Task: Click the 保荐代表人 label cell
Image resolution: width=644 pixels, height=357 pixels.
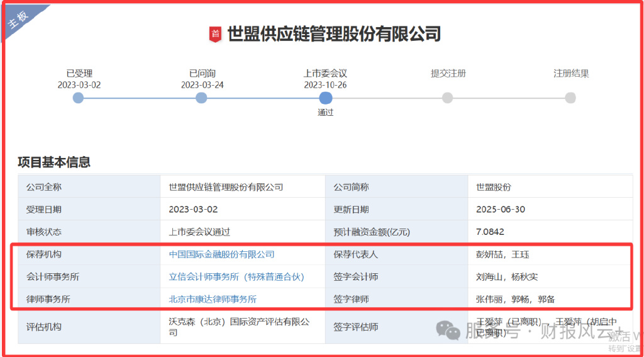Action: 396,254
